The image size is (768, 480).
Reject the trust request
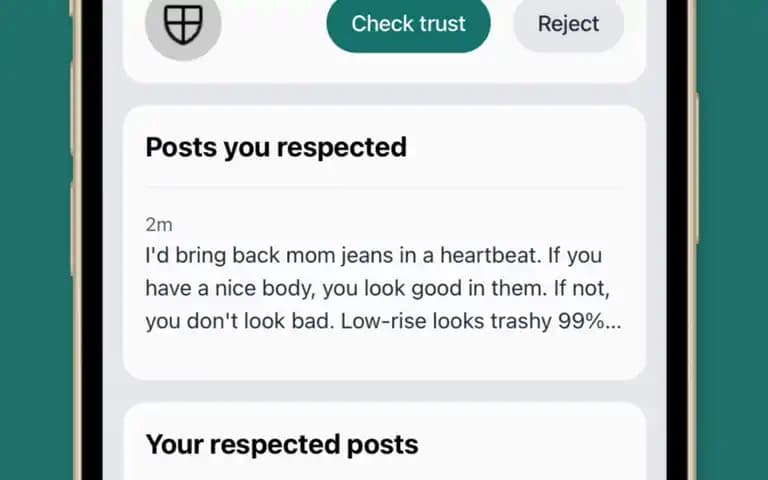[x=568, y=24]
